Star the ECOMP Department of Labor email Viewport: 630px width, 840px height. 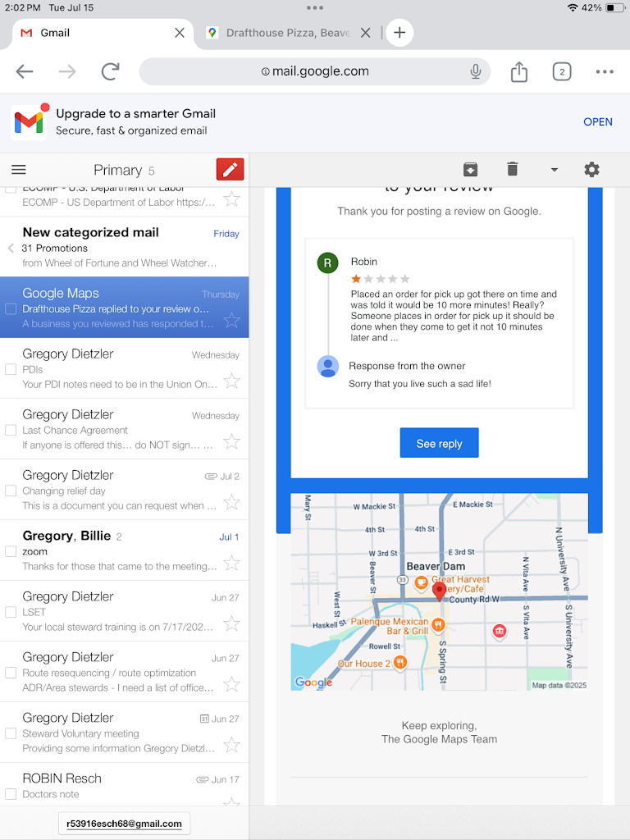point(231,199)
